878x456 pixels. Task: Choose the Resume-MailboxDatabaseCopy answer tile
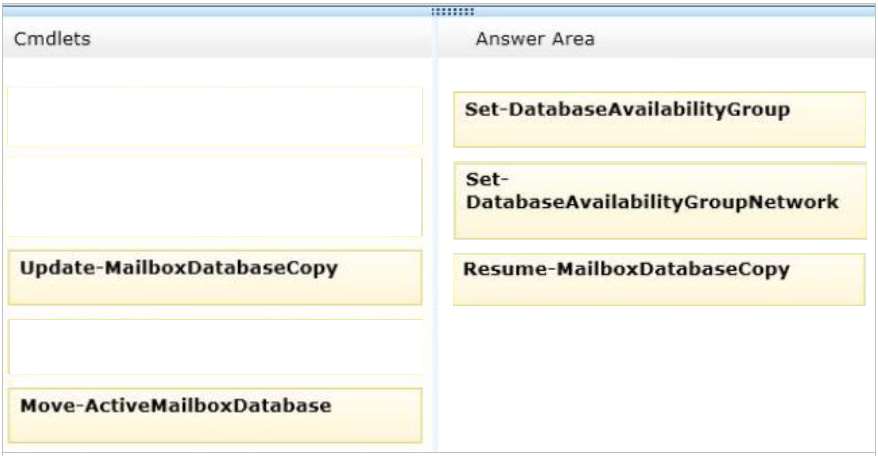pos(659,280)
